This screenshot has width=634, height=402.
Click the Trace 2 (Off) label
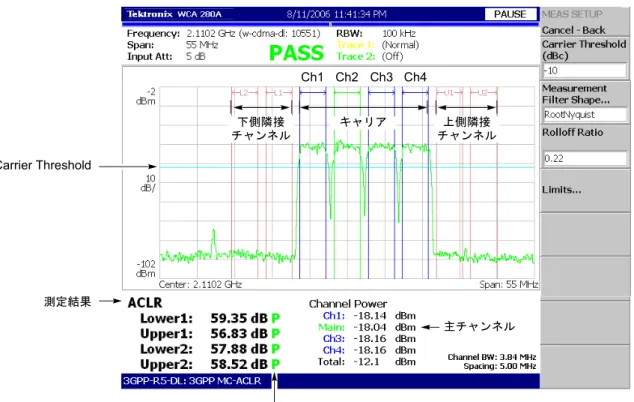[370, 56]
